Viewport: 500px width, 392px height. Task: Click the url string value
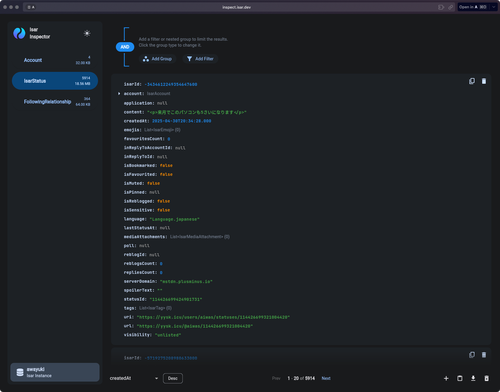click(195, 326)
